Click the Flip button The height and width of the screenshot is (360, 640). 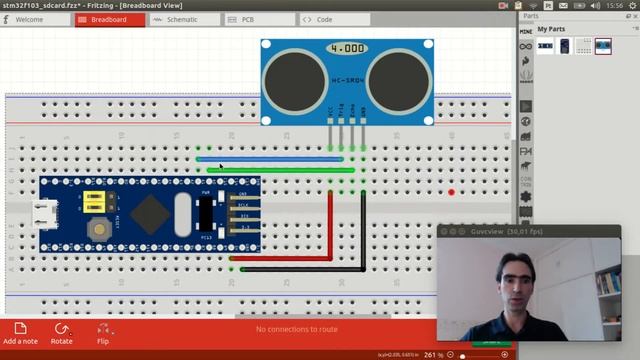coord(103,333)
